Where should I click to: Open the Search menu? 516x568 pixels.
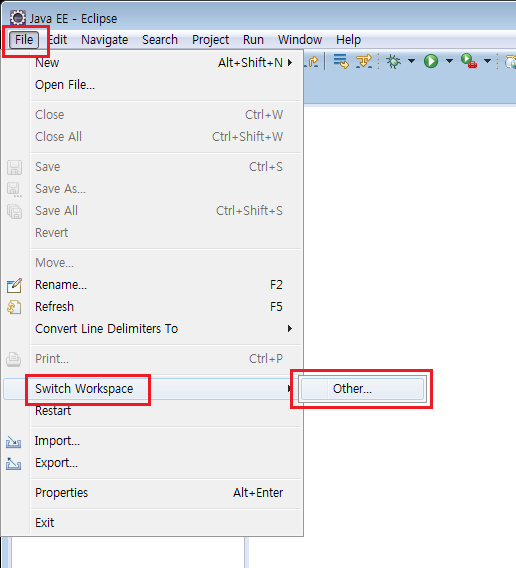160,39
